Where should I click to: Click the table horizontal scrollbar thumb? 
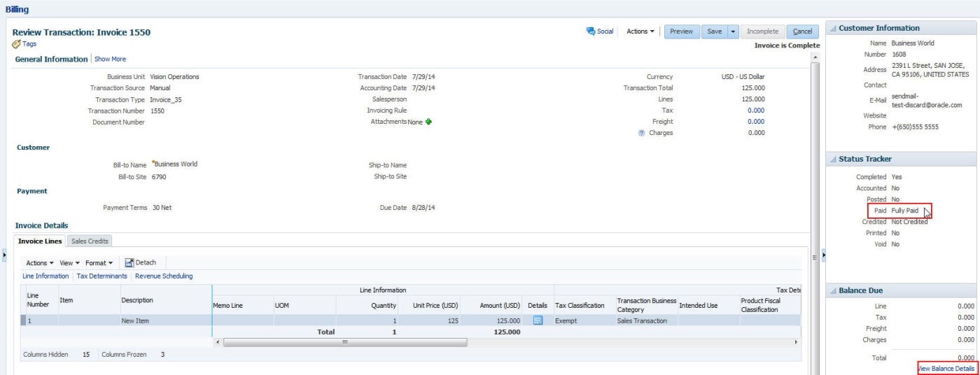coord(344,342)
